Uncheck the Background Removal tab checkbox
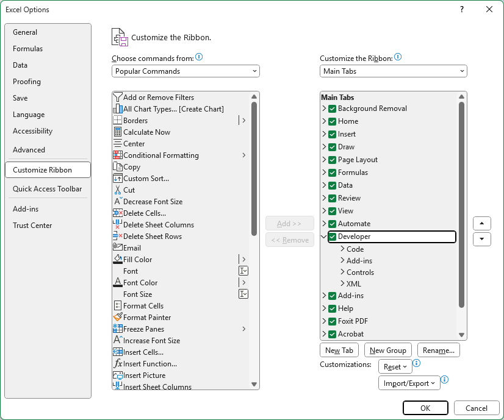This screenshot has width=504, height=420. click(332, 109)
